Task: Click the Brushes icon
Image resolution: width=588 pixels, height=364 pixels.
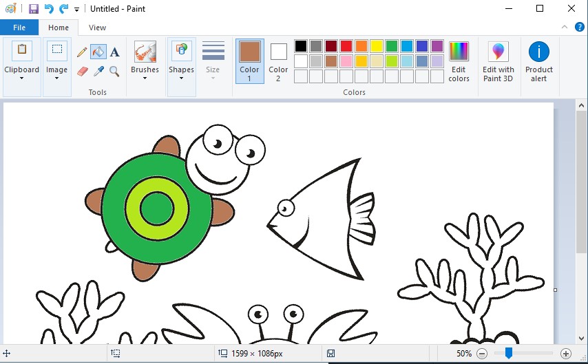Action: (145, 52)
